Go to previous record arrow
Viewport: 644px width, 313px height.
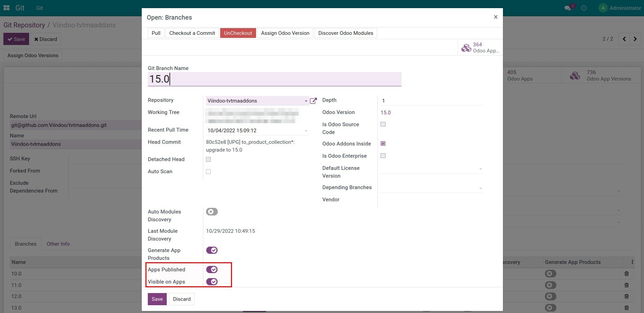click(624, 39)
